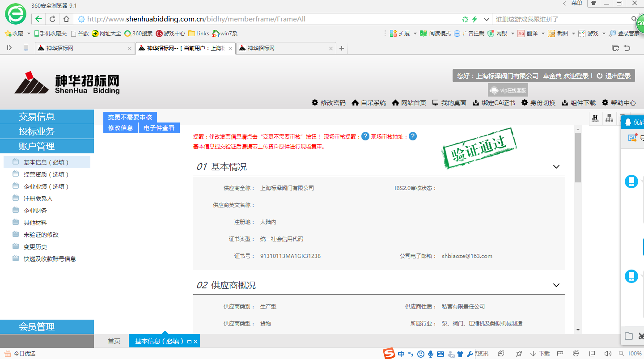The image size is (644, 359).
Task: Open a new browser tab with plus
Action: pyautogui.click(x=342, y=48)
